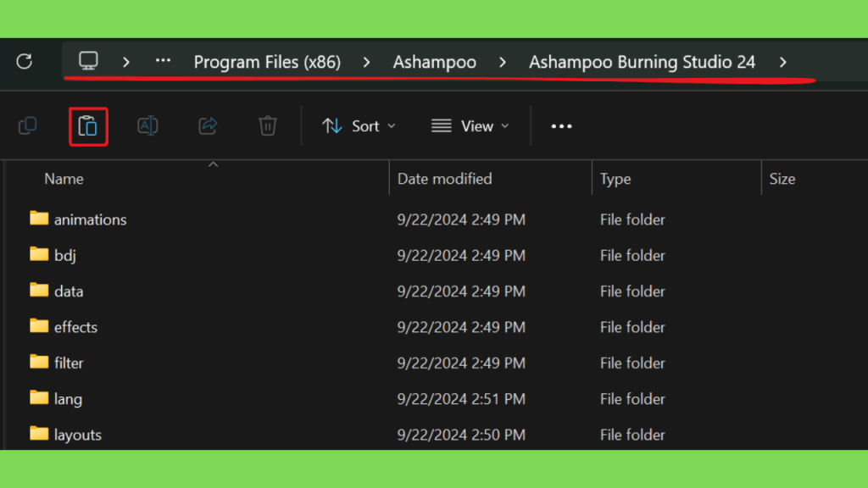Sort by Date modified column header
The height and width of the screenshot is (488, 868).
(444, 179)
